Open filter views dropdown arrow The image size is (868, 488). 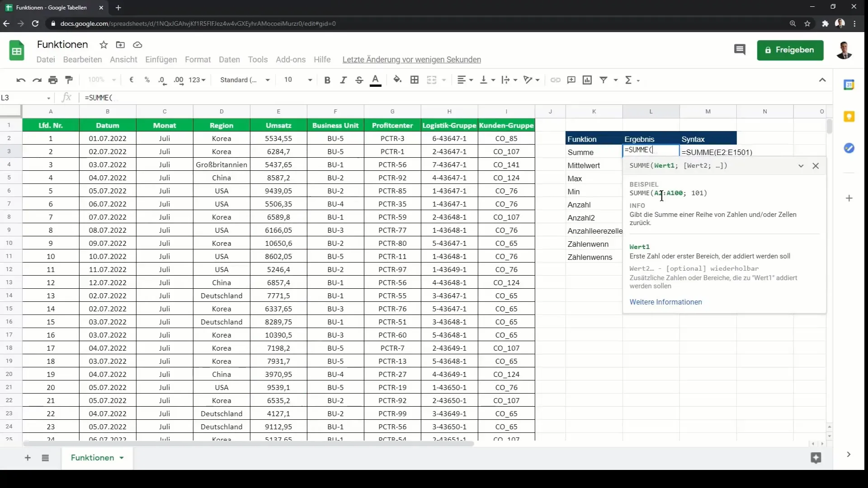coord(616,80)
